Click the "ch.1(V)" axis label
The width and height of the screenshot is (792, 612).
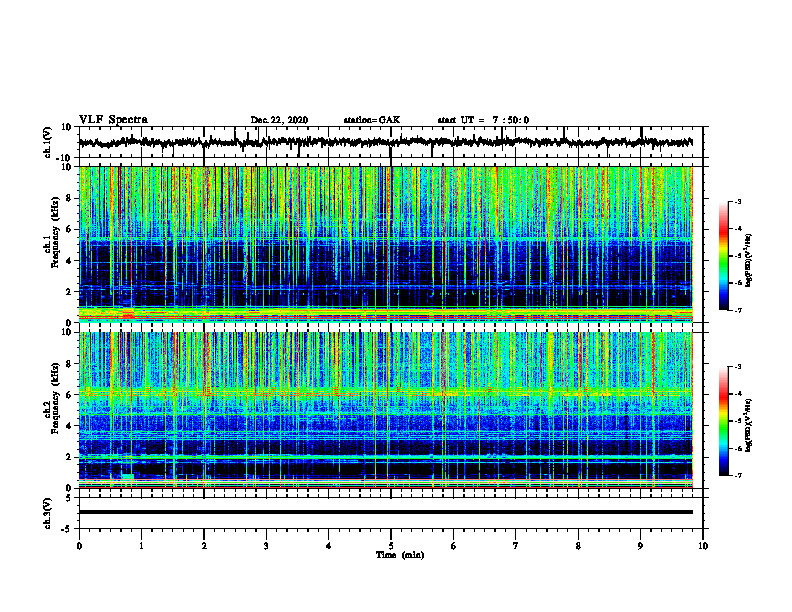pyautogui.click(x=48, y=142)
